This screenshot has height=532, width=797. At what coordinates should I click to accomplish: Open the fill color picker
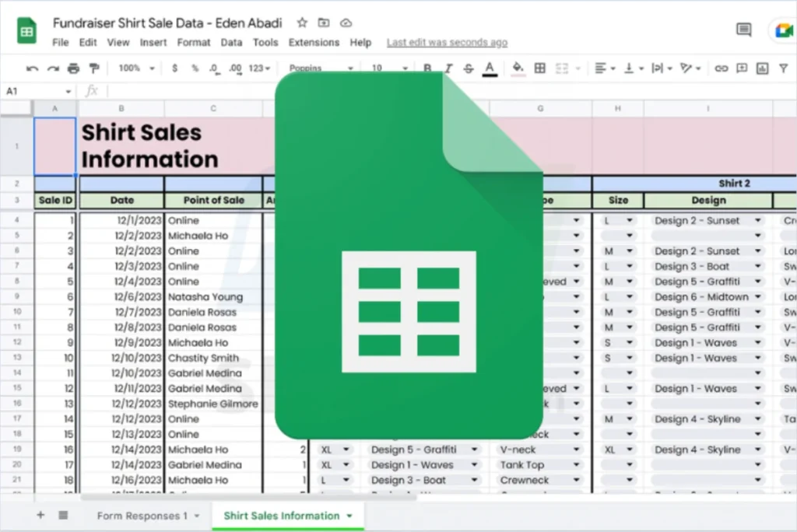pos(518,68)
